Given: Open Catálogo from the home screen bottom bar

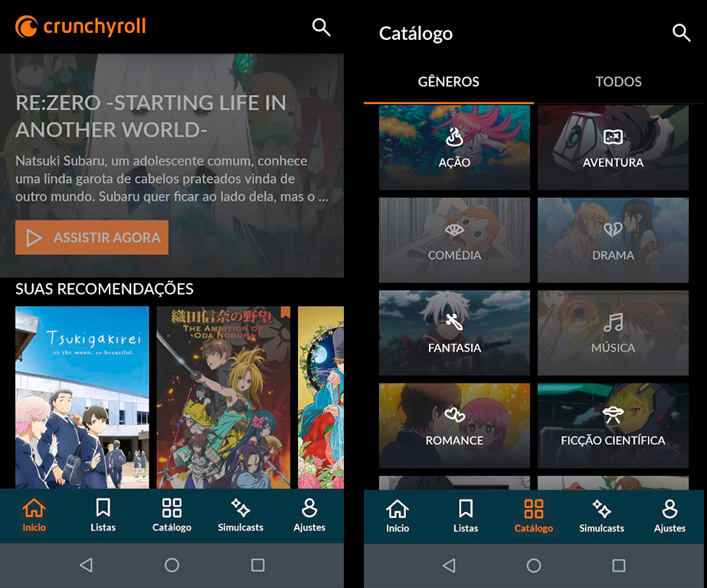Looking at the screenshot, I should tap(172, 515).
